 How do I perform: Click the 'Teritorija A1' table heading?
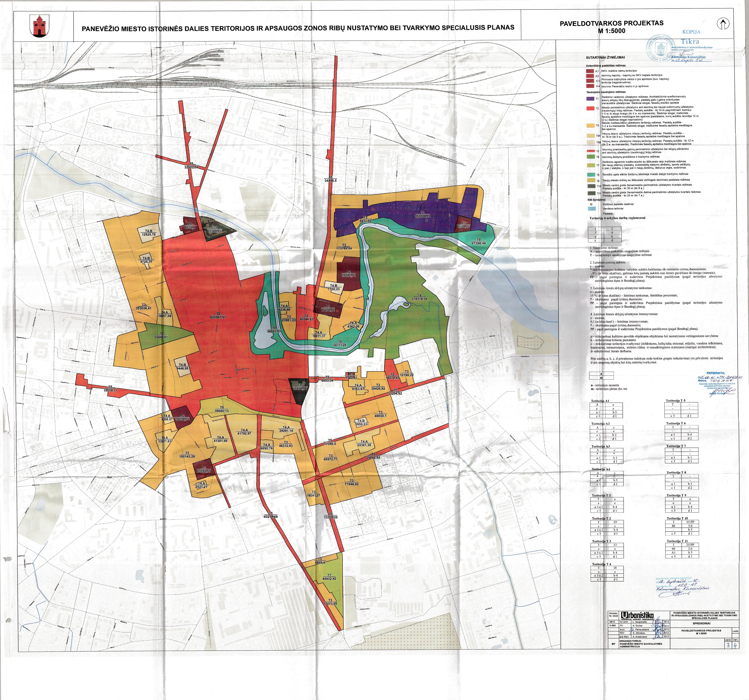tap(601, 401)
